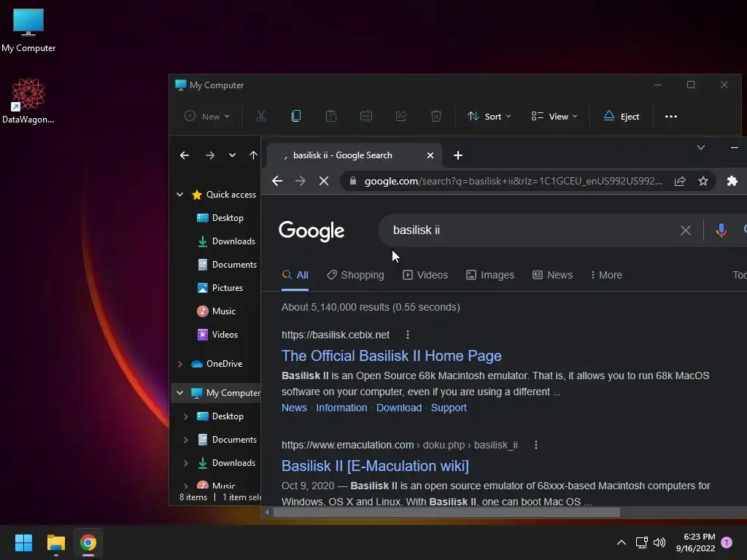The image size is (747, 560).
Task: Expand Desktop under My Computer
Action: coord(186,416)
